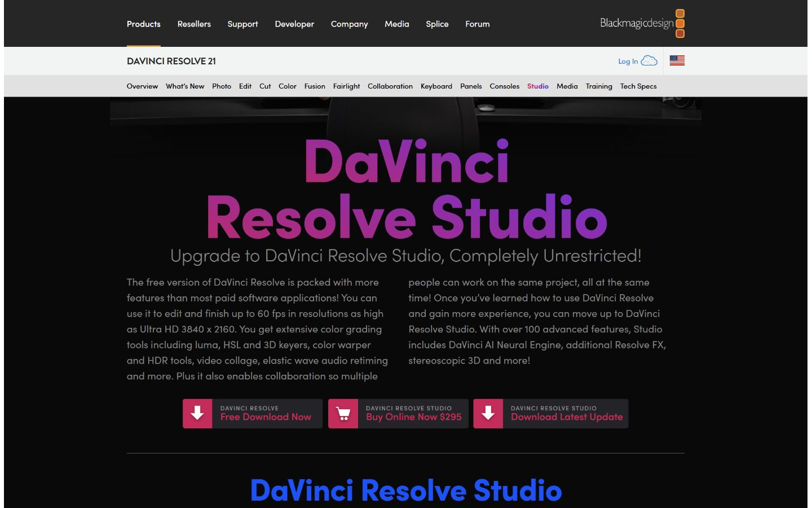The height and width of the screenshot is (508, 812).
Task: Open the Collaboration tab
Action: [x=390, y=86]
